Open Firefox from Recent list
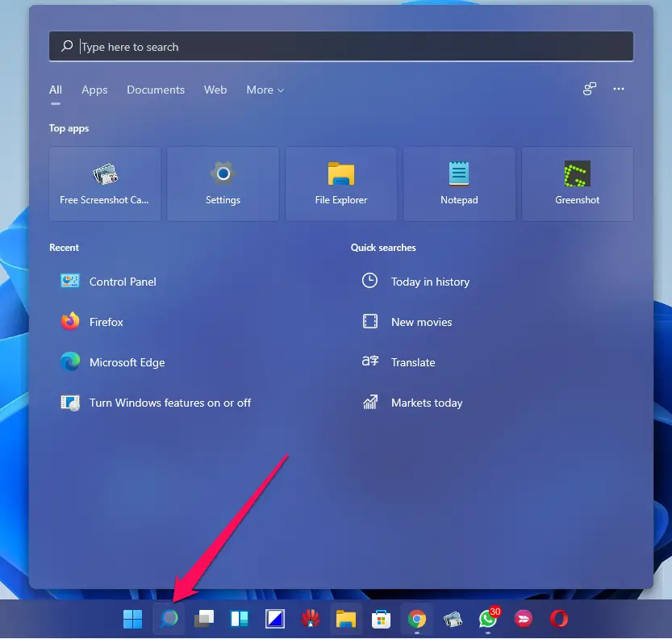 [92, 322]
